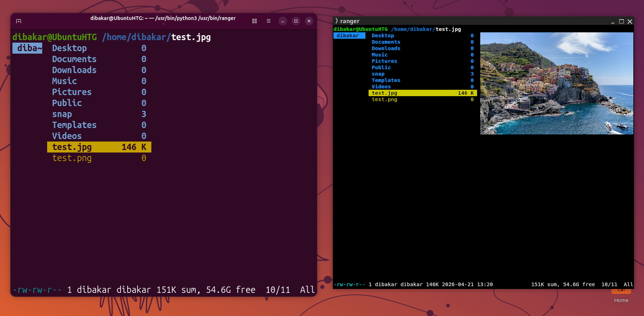This screenshot has height=316, width=644.
Task: Click 'All' indicator in left terminal status
Action: pos(307,290)
